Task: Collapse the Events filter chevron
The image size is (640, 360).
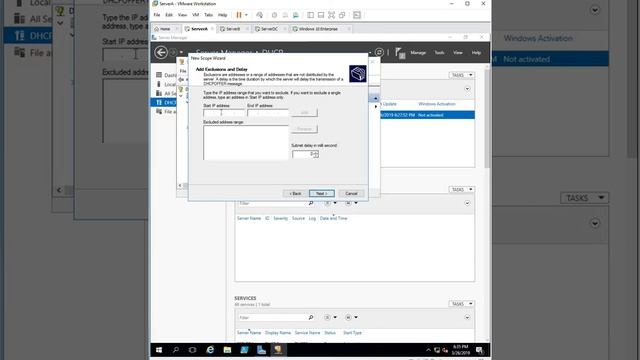Action: coord(467,203)
